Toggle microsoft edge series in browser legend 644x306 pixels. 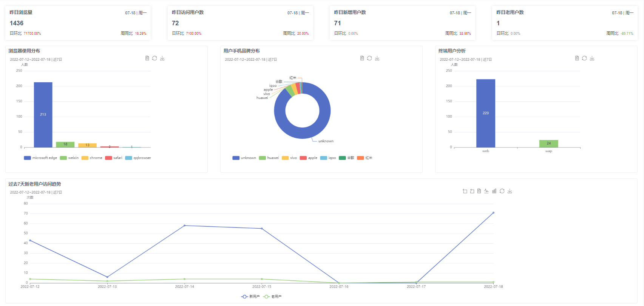(40, 158)
